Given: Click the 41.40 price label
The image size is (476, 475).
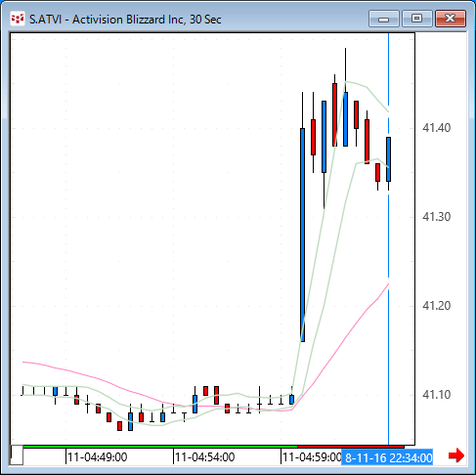Looking at the screenshot, I should click(436, 128).
